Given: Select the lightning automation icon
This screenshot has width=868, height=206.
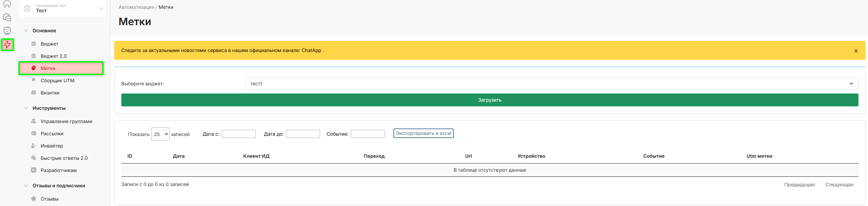Looking at the screenshot, I should click(7, 45).
